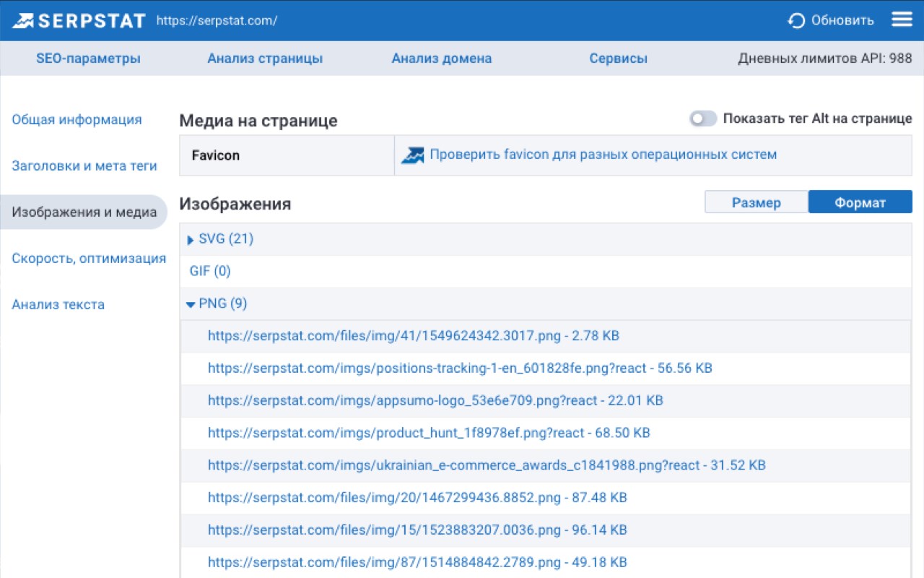Open the hamburger menu icon

tap(902, 20)
